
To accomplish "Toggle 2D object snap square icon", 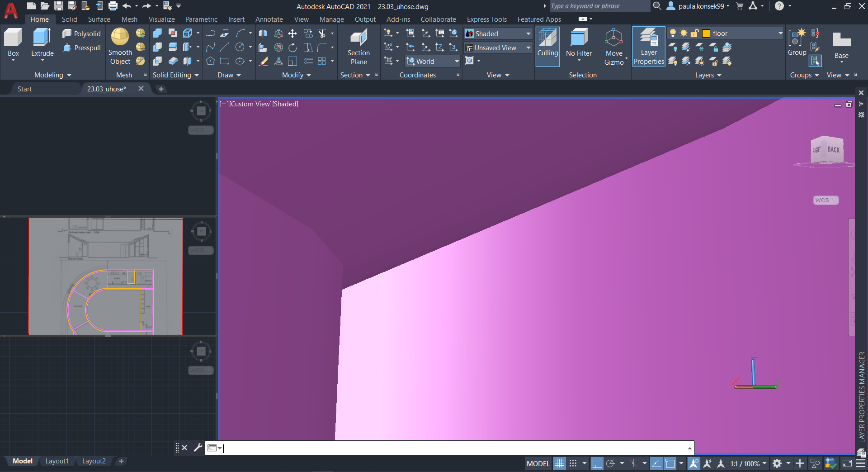I will point(670,463).
